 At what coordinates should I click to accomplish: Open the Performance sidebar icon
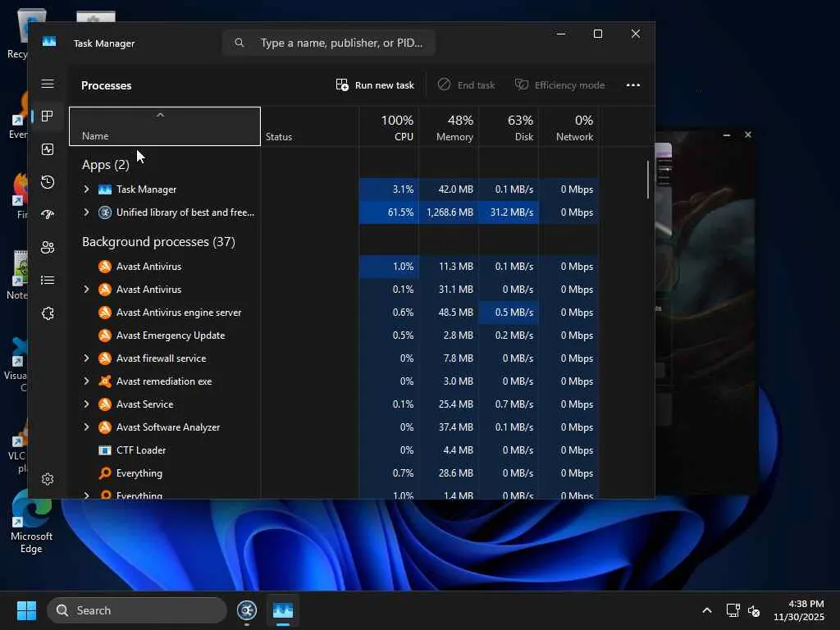(48, 149)
